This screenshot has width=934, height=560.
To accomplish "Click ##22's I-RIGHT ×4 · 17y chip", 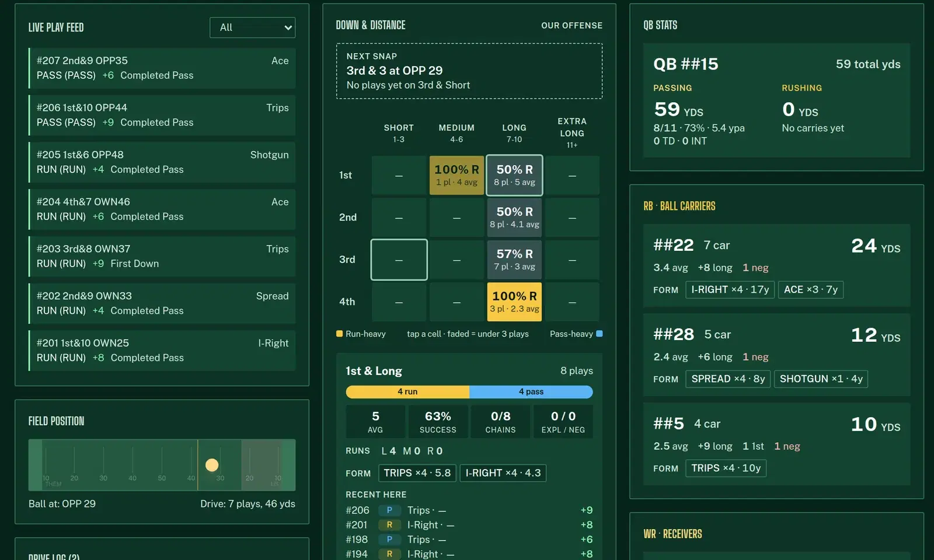I will (730, 290).
